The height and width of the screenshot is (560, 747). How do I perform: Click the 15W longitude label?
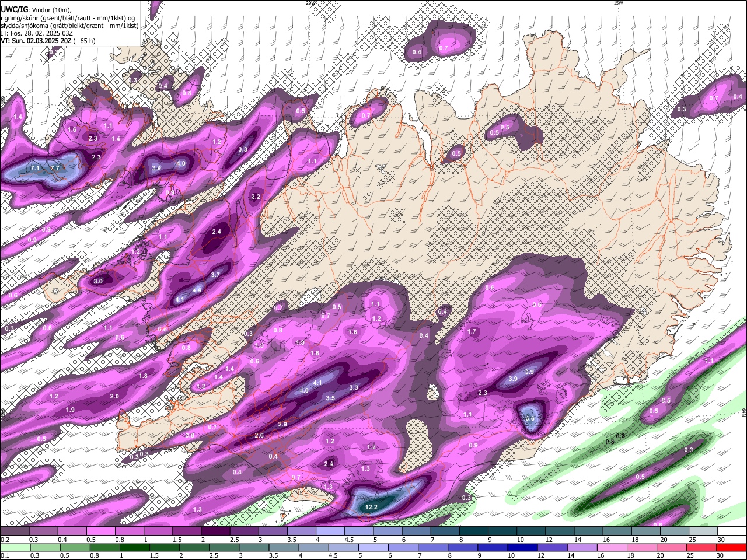[618, 3]
